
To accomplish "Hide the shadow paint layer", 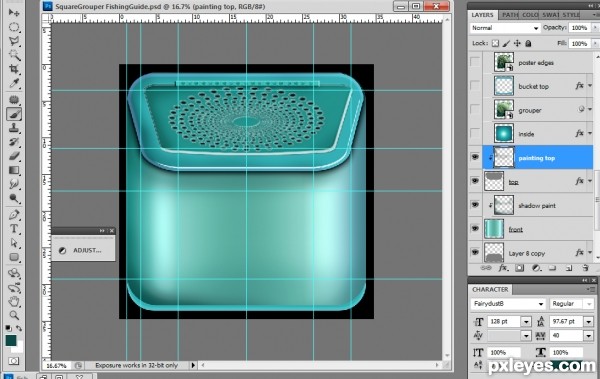I will pyautogui.click(x=475, y=205).
